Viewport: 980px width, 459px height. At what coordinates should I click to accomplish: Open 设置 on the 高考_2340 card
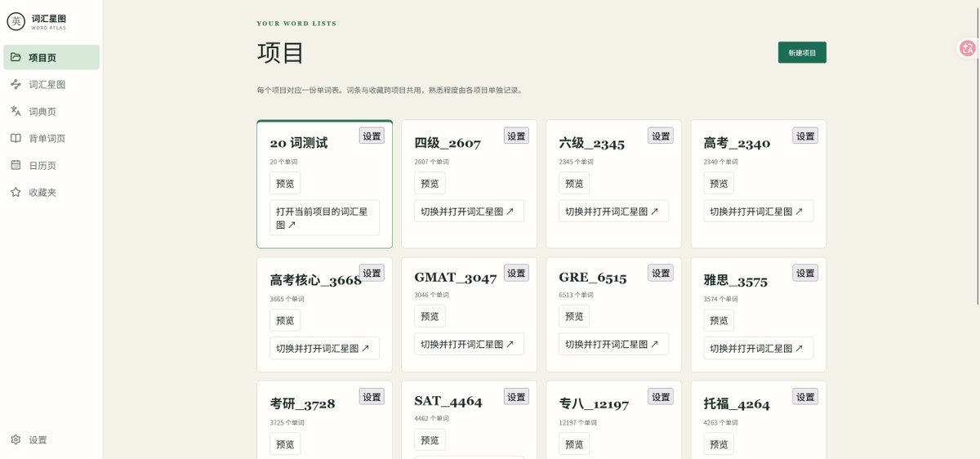click(x=805, y=136)
